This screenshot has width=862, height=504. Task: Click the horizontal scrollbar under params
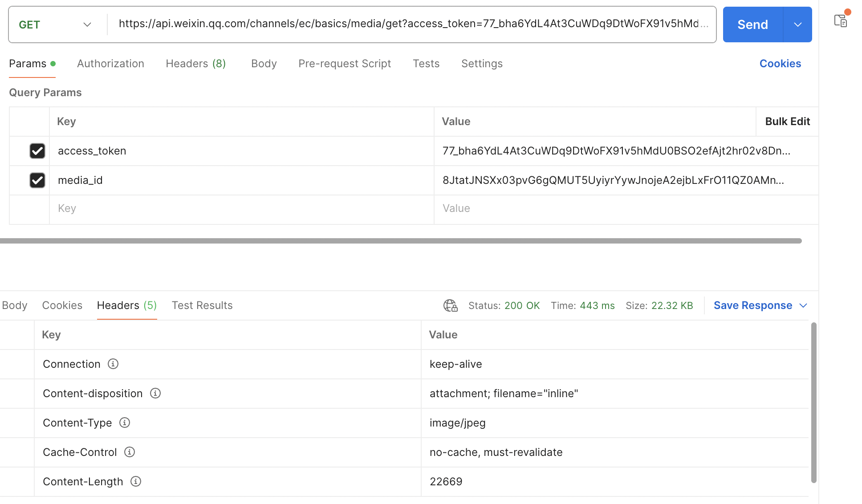tap(401, 241)
